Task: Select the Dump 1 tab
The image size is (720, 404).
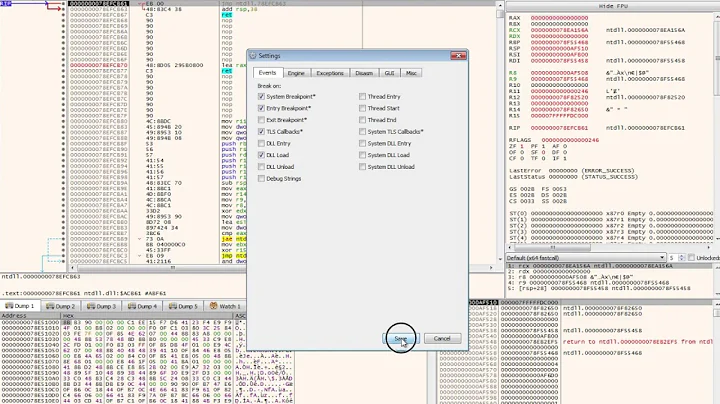Action: click(20, 306)
